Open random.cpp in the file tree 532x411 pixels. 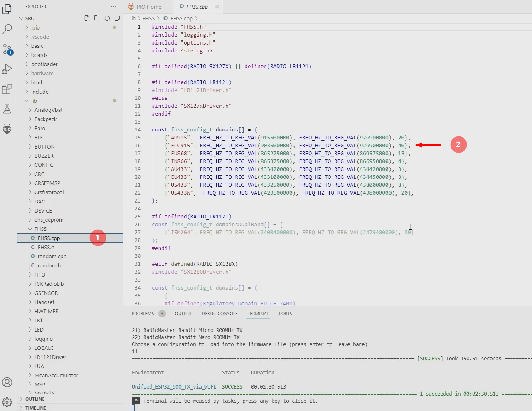(52, 256)
